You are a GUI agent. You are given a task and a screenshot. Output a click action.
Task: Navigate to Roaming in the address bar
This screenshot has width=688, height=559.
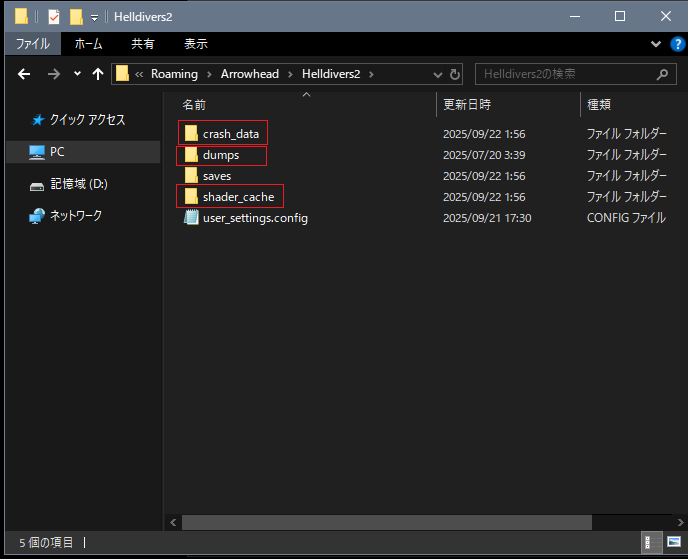(174, 74)
